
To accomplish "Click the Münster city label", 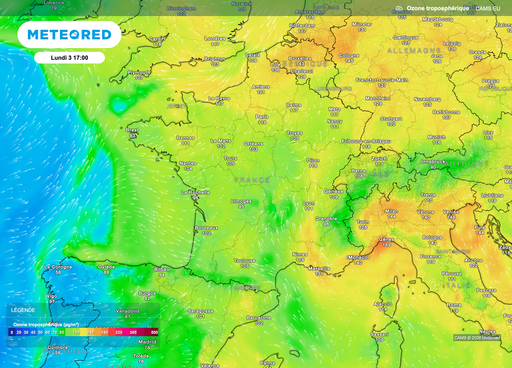I will (362, 24).
